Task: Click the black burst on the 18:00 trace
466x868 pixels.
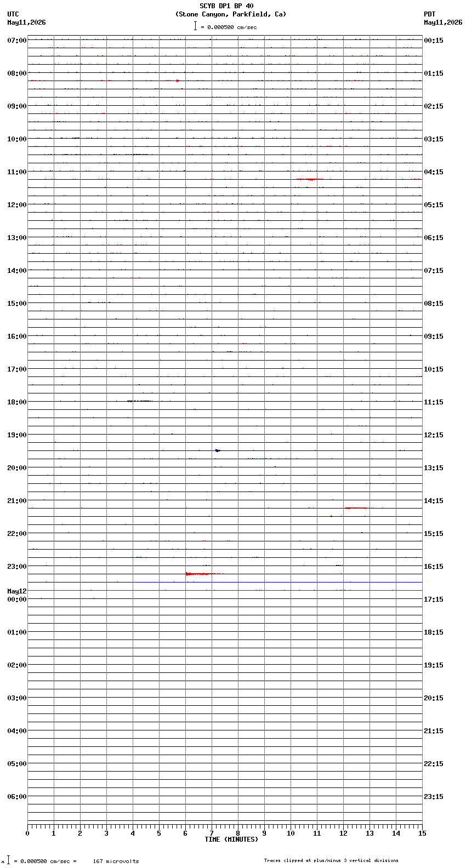Action: click(140, 401)
